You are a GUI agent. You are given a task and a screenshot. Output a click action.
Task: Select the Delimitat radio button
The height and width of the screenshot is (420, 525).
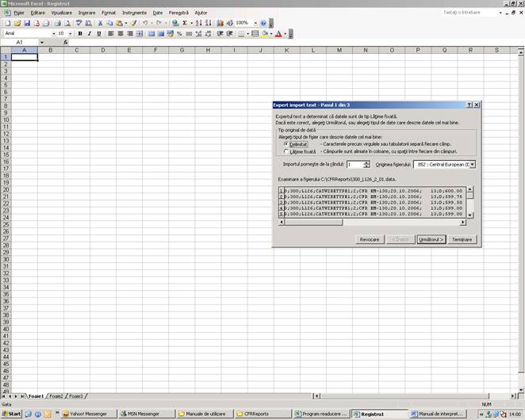point(285,143)
